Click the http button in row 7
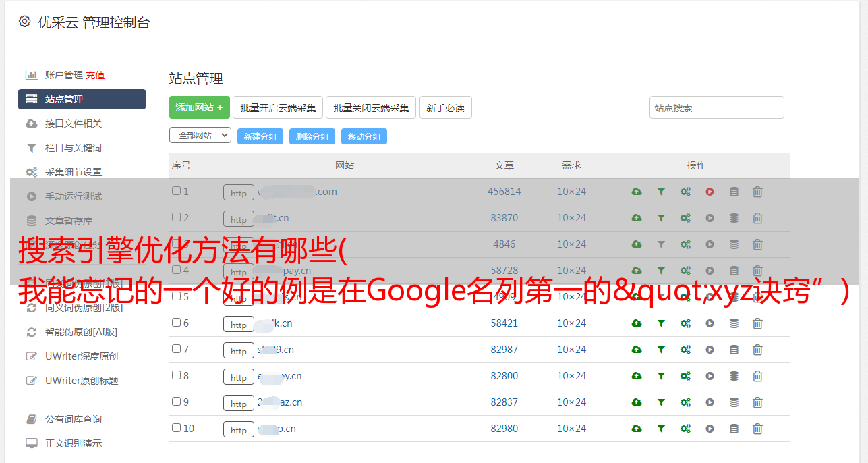Viewport: 868px width, 463px height. pyautogui.click(x=239, y=351)
